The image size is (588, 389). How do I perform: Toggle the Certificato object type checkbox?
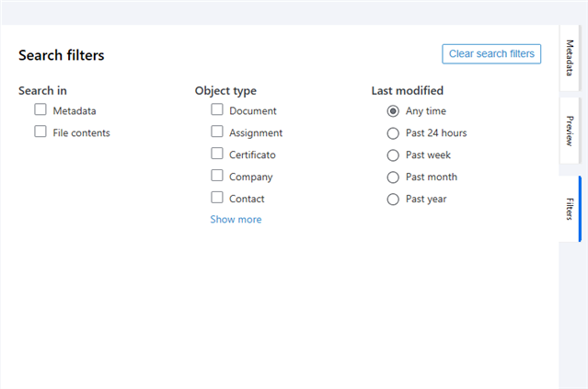[x=217, y=154]
